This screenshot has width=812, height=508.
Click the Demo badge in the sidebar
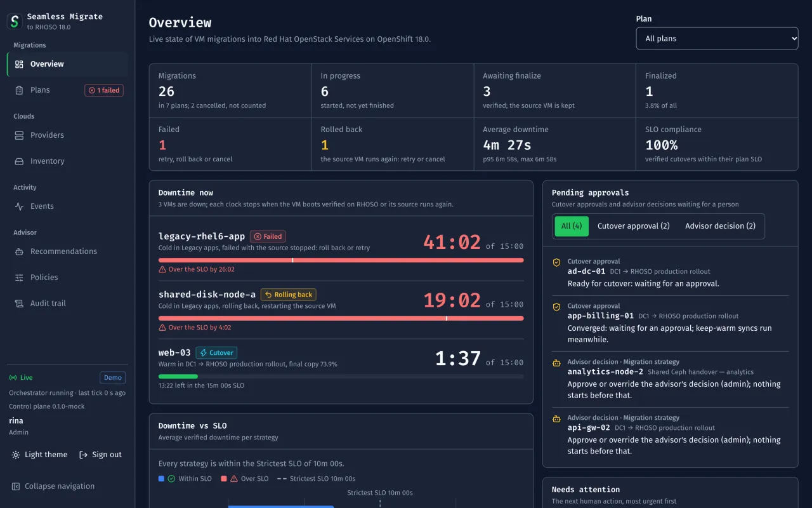tap(113, 378)
